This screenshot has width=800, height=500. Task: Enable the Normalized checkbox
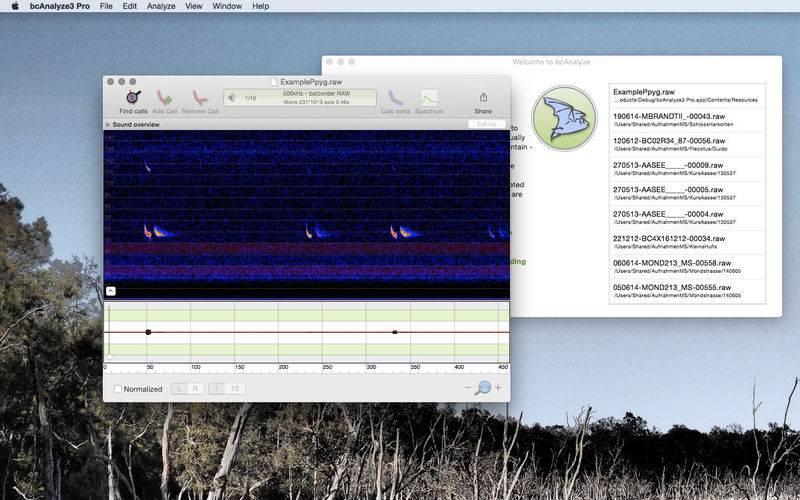pos(118,389)
